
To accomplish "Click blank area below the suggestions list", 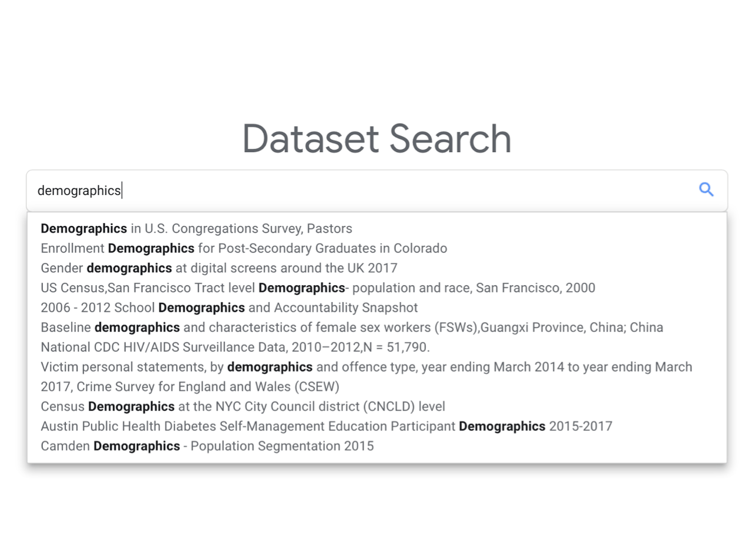I will pyautogui.click(x=376, y=511).
